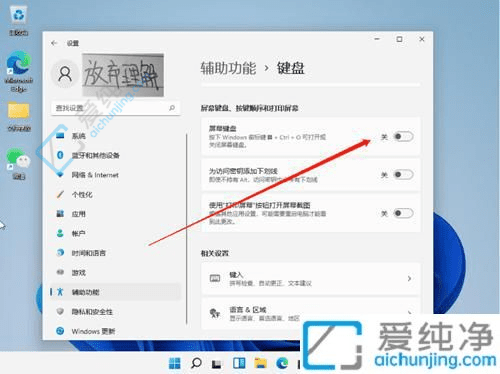Select 蓝牙和其他设备 in the sidebar
This screenshot has height=374, width=500.
click(116, 155)
